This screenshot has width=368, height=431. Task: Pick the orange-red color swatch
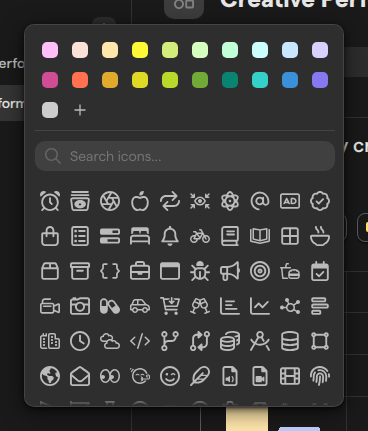(80, 80)
